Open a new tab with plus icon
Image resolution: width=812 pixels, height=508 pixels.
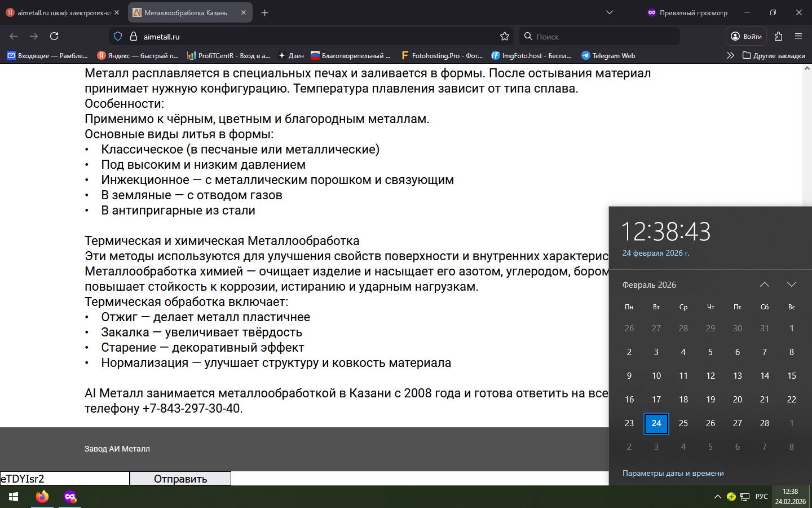pos(264,12)
